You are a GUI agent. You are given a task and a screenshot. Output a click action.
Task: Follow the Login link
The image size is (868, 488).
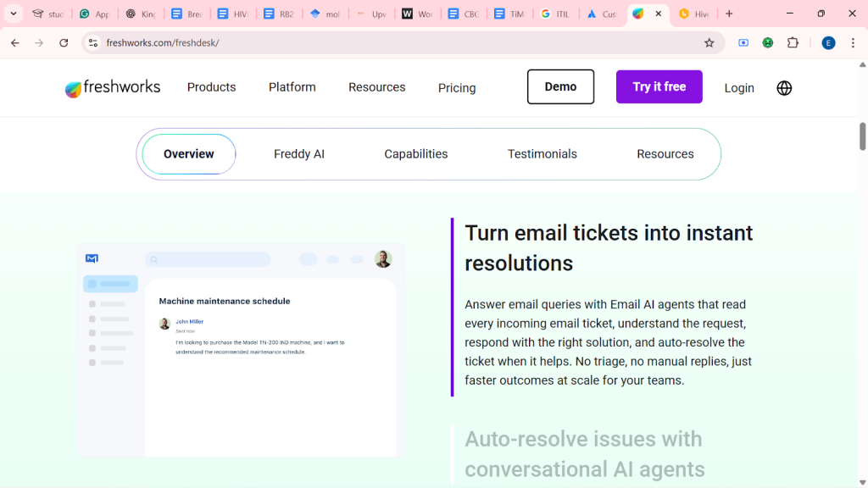tap(738, 88)
